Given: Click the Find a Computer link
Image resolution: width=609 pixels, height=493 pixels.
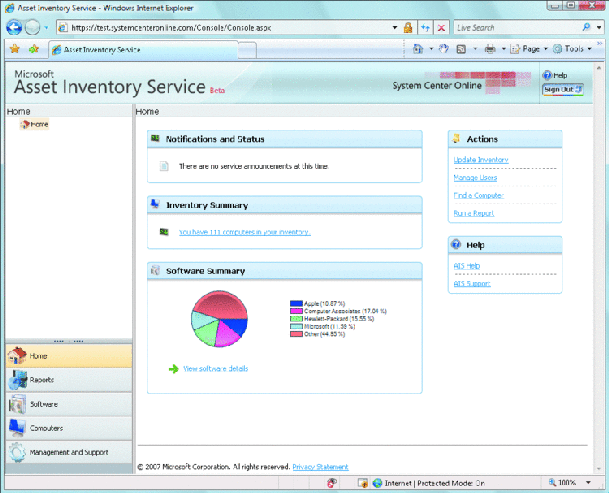Looking at the screenshot, I should tap(478, 195).
